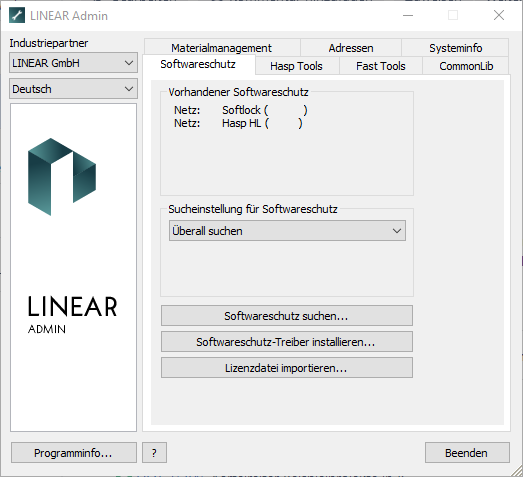
Task: Click the Lizenzdatei importieren... button
Action: [287, 368]
